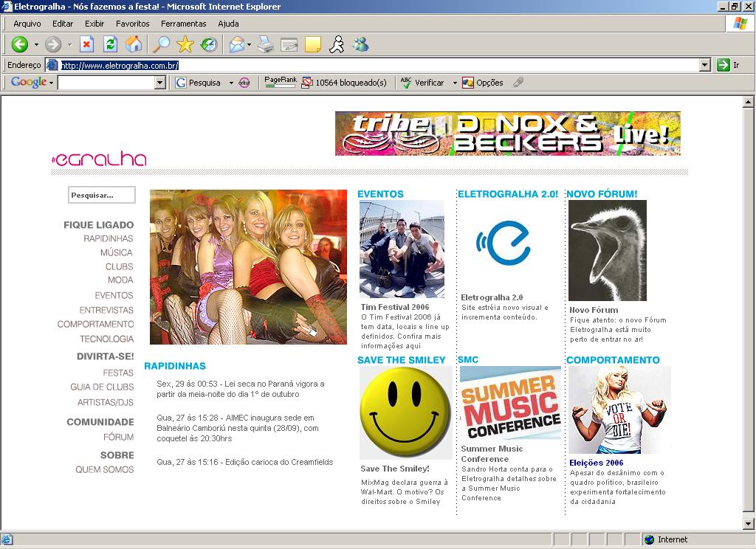Open QUEM SOMOS link
This screenshot has width=756, height=549.
click(105, 469)
